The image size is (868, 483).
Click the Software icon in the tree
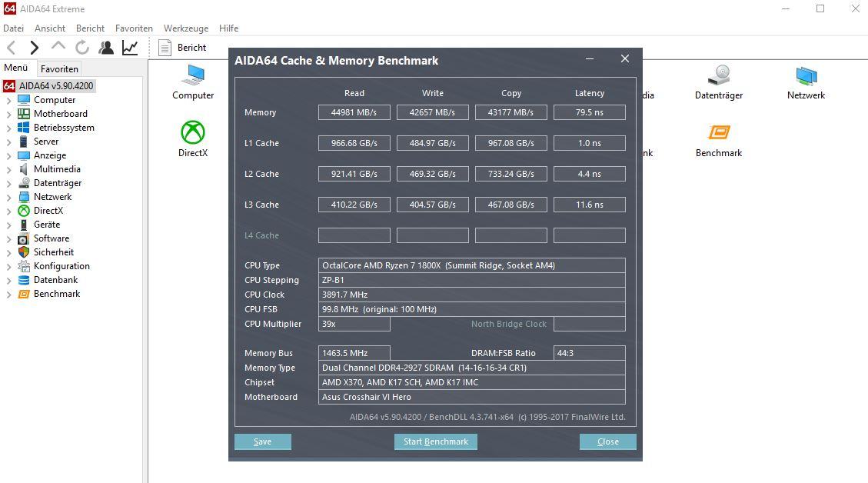[24, 238]
